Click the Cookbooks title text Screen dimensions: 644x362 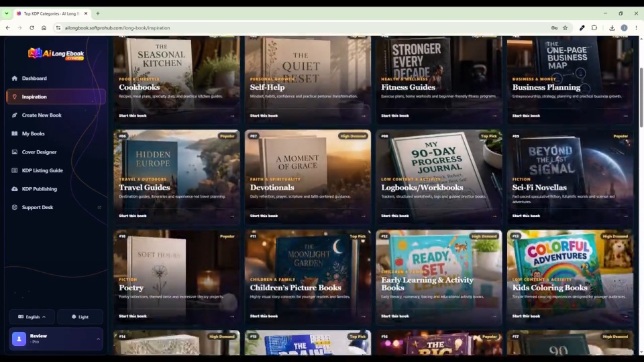point(140,87)
